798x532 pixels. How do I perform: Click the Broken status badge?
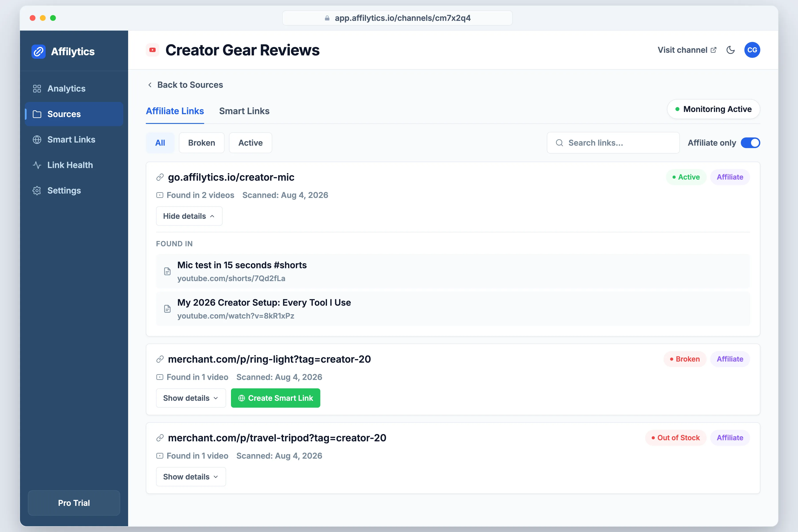(685, 359)
